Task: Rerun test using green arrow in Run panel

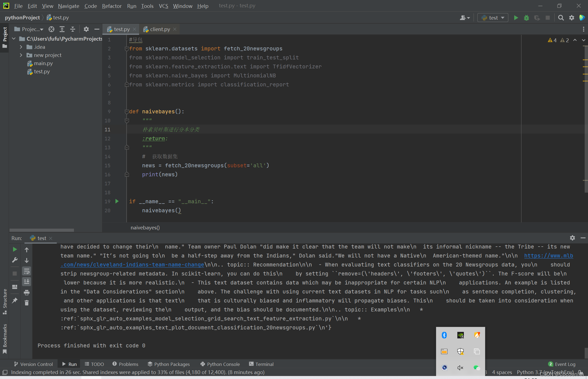Action: [15, 249]
